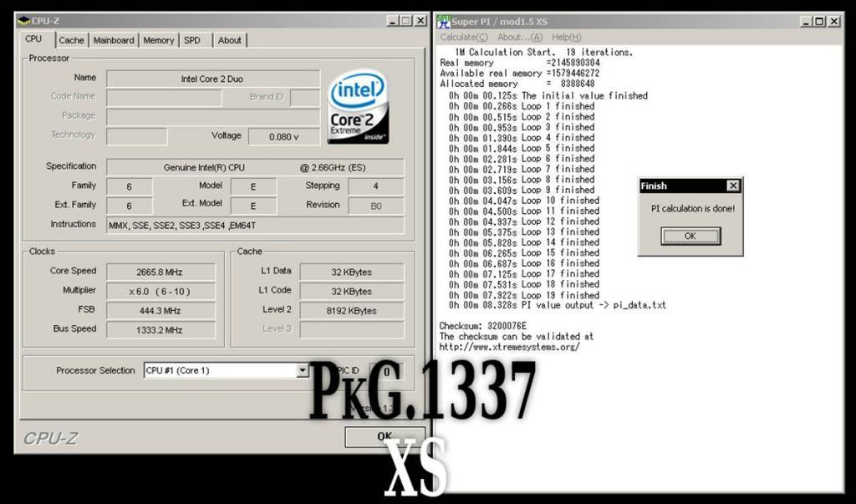This screenshot has height=504, width=856.
Task: Click the Ext. Family value field
Action: pos(130,206)
